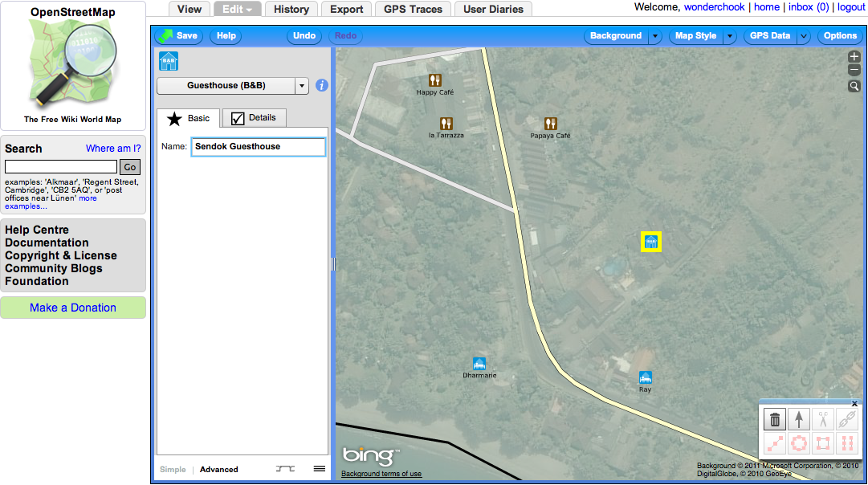Click the Dharmarie hotel marker on map
Image resolution: width=868 pixels, height=485 pixels.
(479, 364)
